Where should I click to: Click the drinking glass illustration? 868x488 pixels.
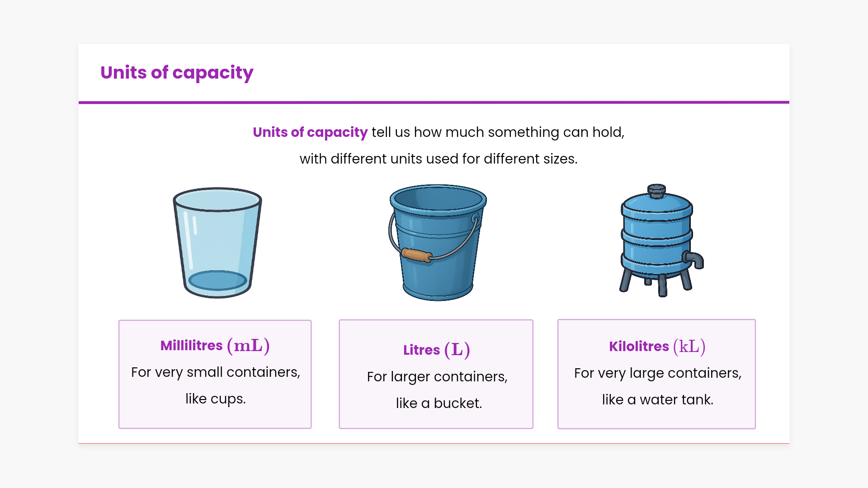217,243
